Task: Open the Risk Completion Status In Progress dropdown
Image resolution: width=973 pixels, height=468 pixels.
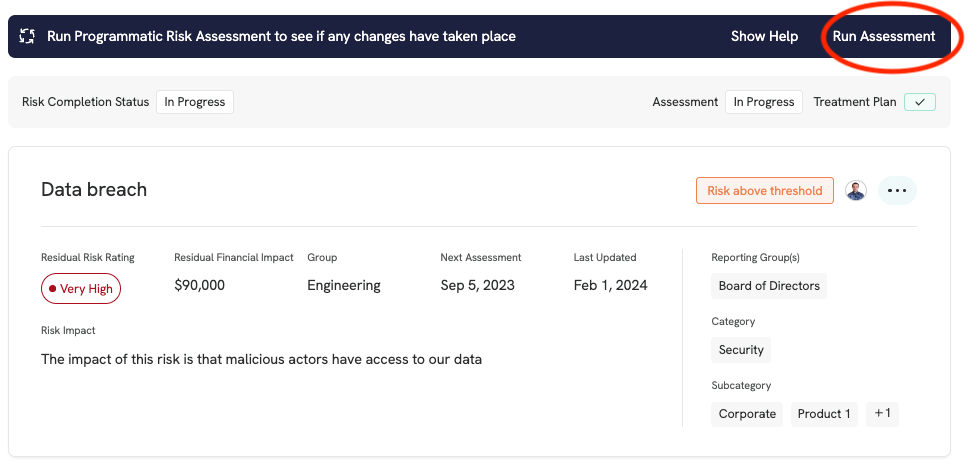Action: tap(195, 102)
